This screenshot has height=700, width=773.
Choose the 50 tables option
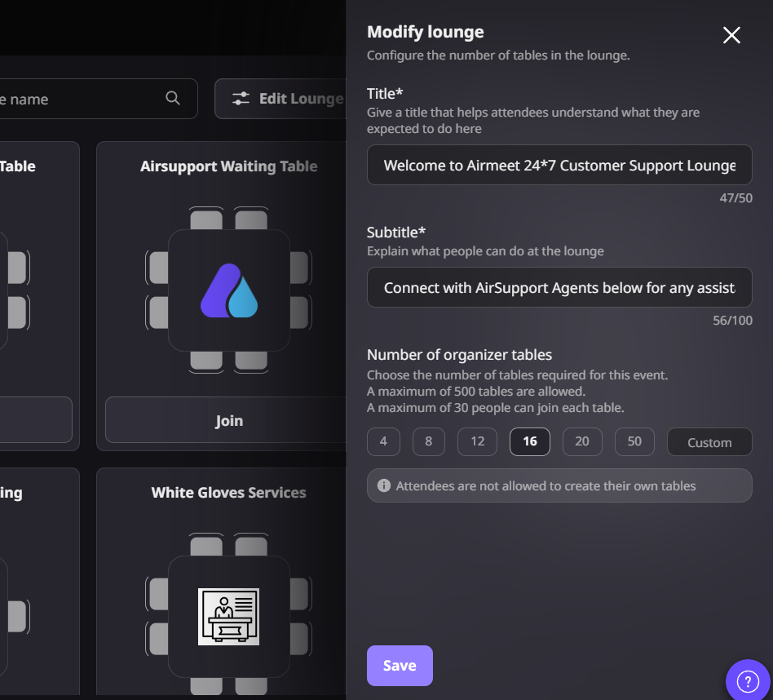634,441
